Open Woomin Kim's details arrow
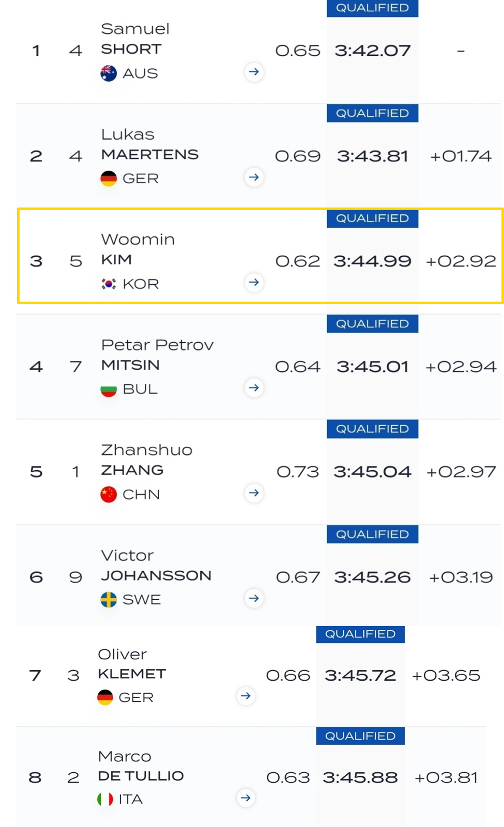The height and width of the screenshot is (827, 504). tap(254, 282)
